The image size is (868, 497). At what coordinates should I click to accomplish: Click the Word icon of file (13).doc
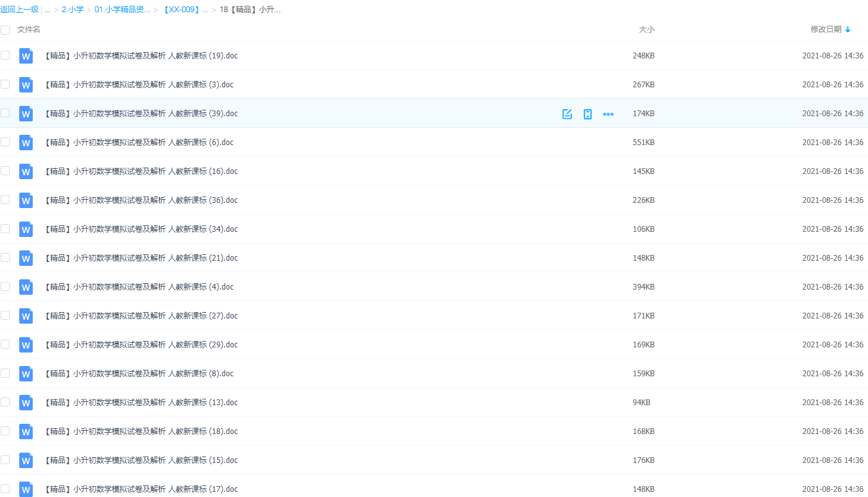tap(26, 403)
